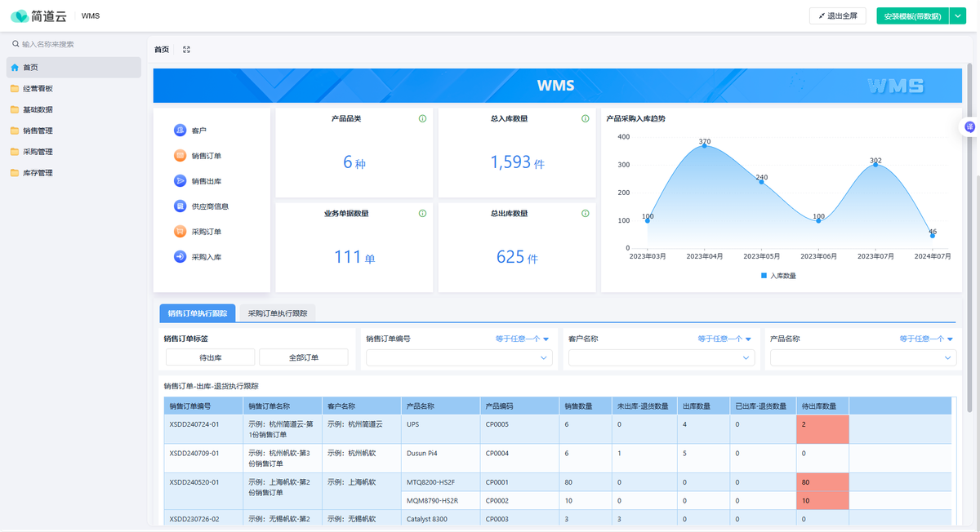Switch to the 采购订单执行跟踪 tab

tap(278, 313)
